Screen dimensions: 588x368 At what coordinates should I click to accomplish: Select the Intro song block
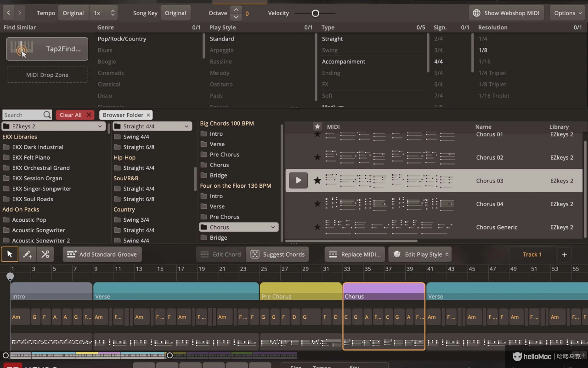coord(51,292)
